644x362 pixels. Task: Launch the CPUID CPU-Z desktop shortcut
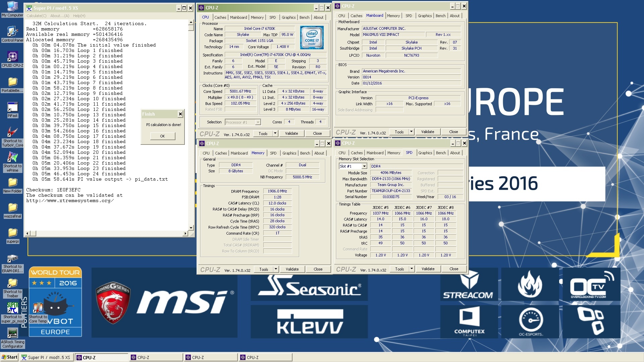12,59
